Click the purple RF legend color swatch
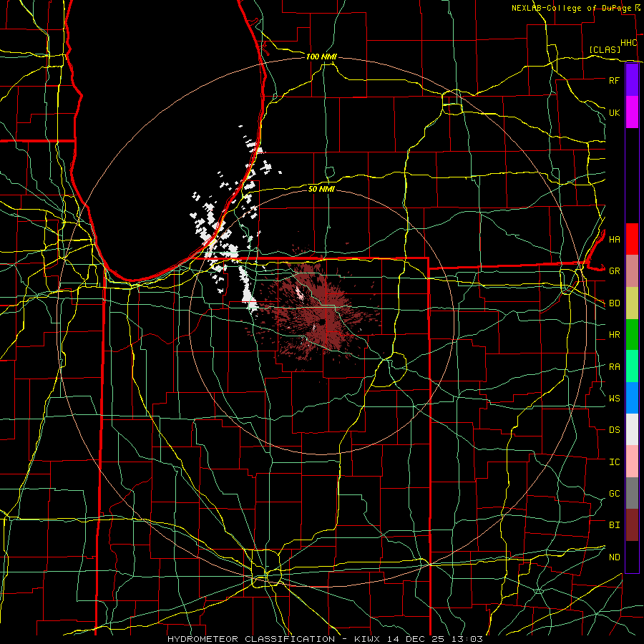This screenshot has width=644, height=644. point(632,80)
